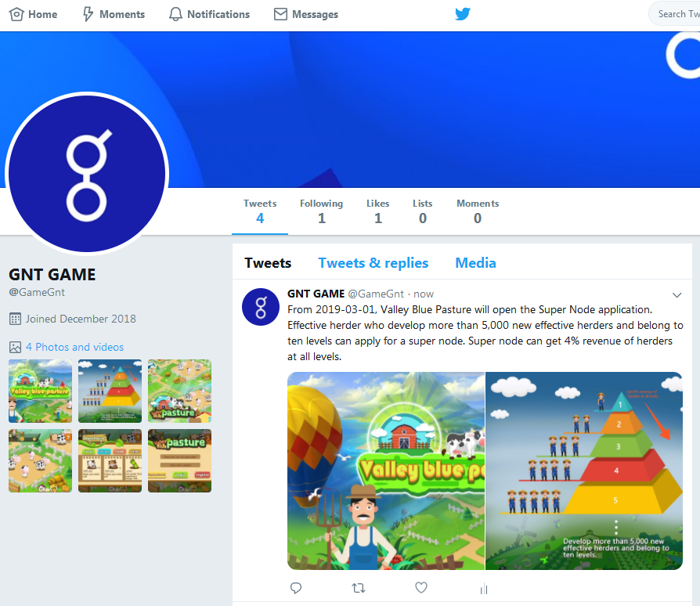Open the Valley blue pasture tweet image
The width and height of the screenshot is (700, 606).
[386, 471]
